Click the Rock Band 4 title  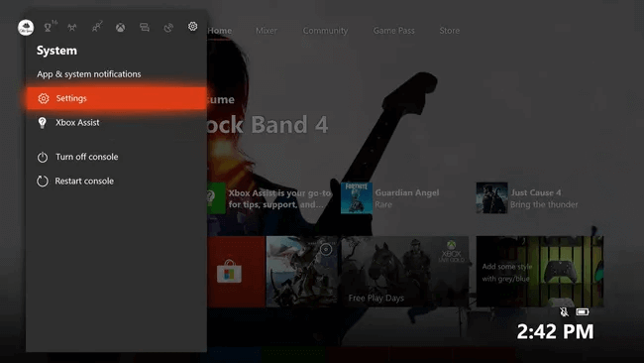[268, 125]
